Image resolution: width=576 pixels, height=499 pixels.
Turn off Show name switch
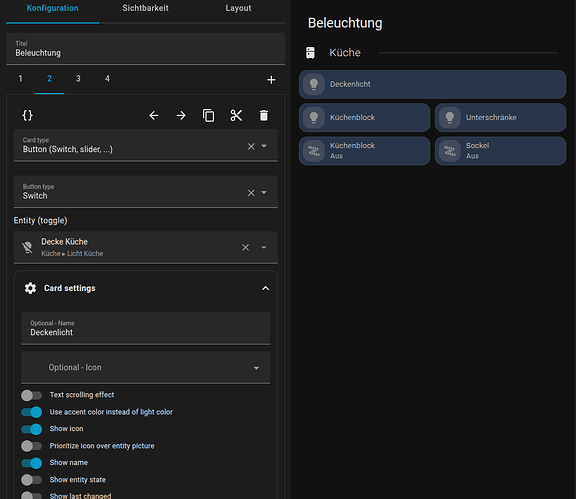tap(32, 463)
